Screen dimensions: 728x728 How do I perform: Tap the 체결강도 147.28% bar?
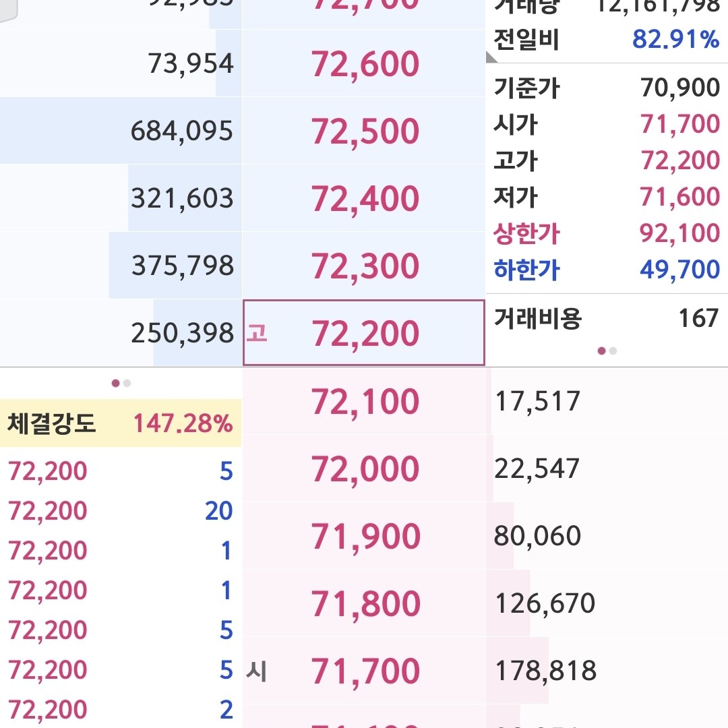(121, 423)
